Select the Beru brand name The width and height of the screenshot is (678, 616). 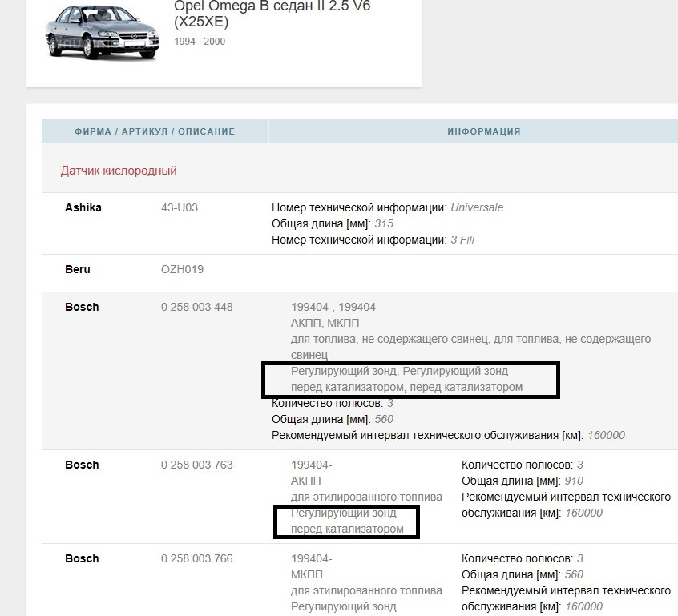(x=78, y=269)
